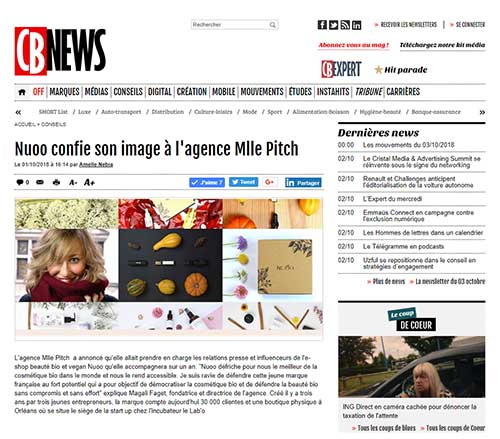Expand category list with right double chevron
Viewport: 500px width, 439px height.
click(x=482, y=112)
